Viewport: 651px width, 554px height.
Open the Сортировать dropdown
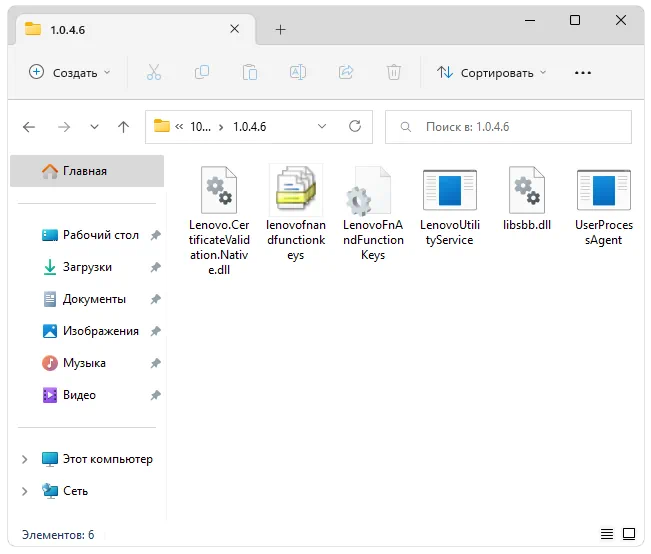point(491,73)
